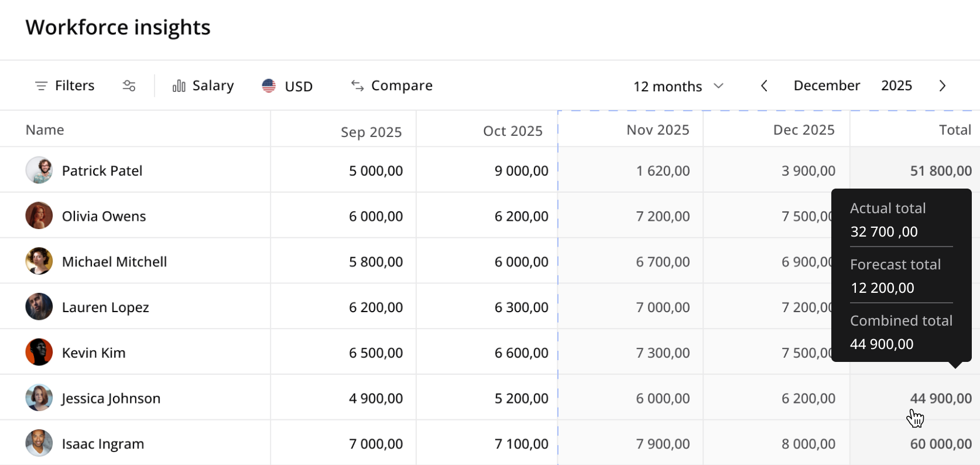The image size is (980, 465).
Task: Click the Total column header
Action: tap(954, 130)
